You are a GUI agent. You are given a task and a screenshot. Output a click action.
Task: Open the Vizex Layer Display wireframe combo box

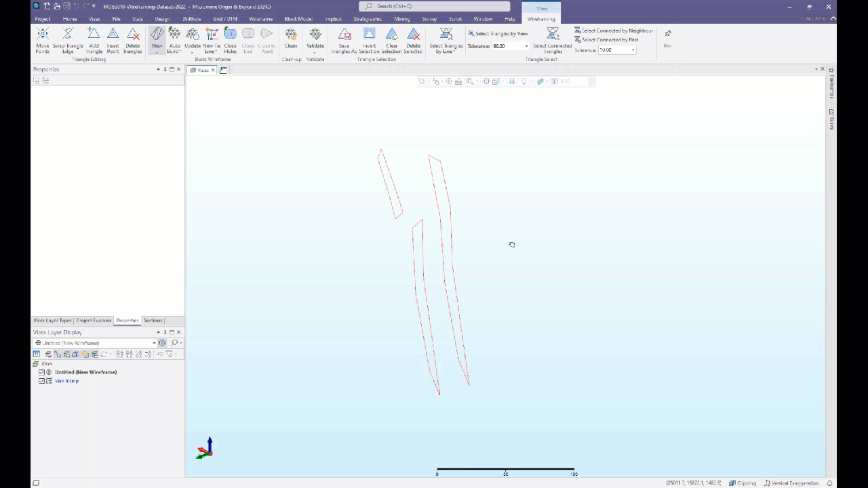pyautogui.click(x=154, y=343)
